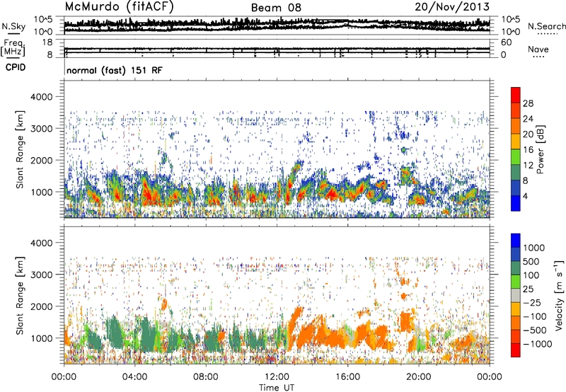
Task: Click the 16 label on power colorbar
Action: click(528, 150)
